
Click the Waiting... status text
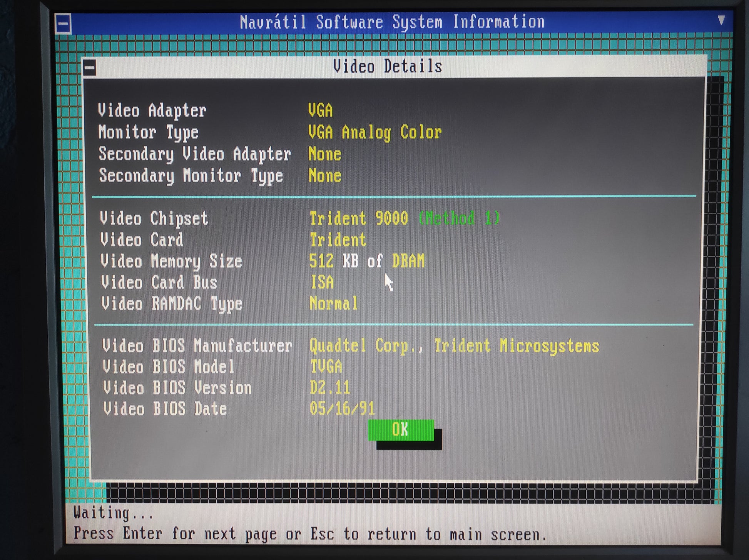[113, 513]
